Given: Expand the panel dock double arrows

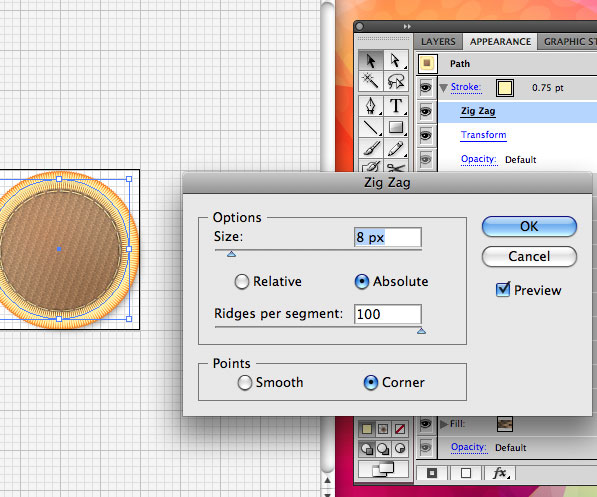Looking at the screenshot, I should click(407, 26).
